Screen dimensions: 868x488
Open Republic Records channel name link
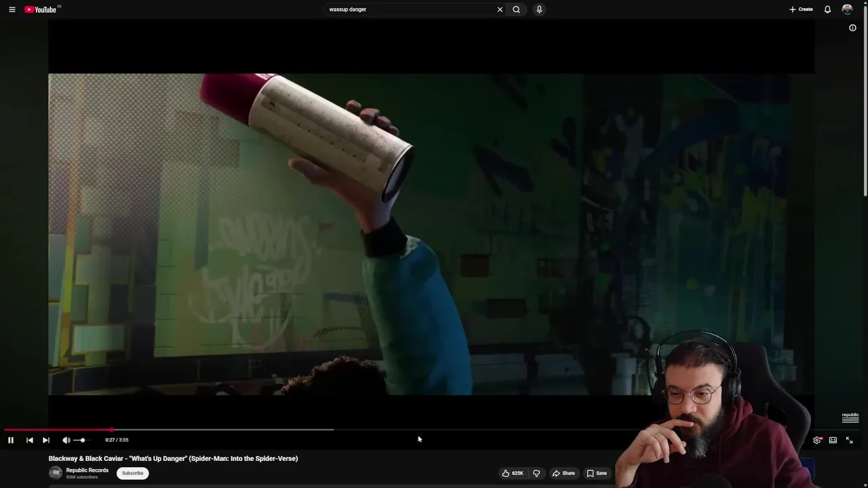[87, 470]
